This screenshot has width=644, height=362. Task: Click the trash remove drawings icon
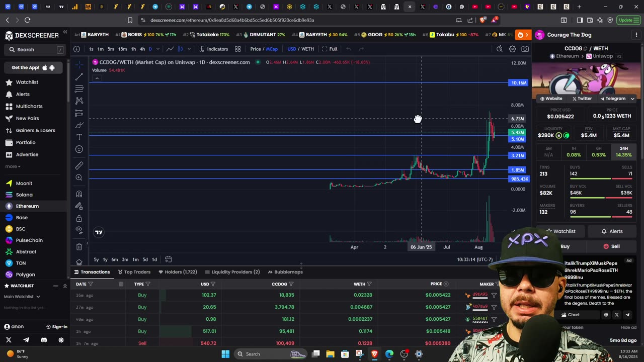(79, 247)
